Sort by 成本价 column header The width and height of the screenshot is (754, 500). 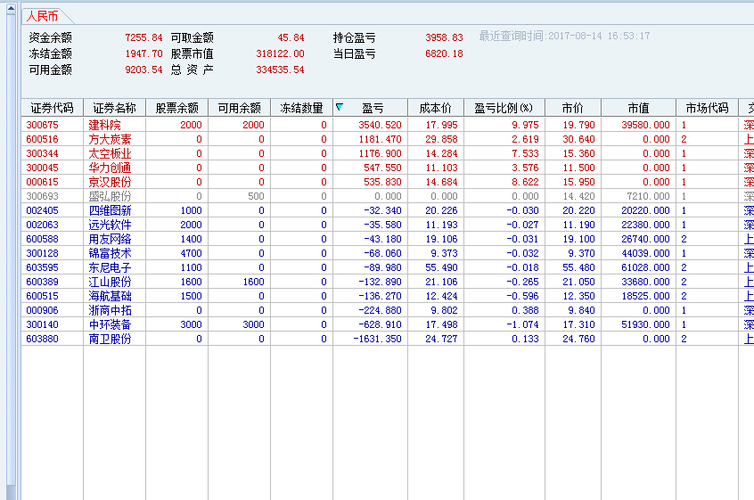pyautogui.click(x=436, y=108)
